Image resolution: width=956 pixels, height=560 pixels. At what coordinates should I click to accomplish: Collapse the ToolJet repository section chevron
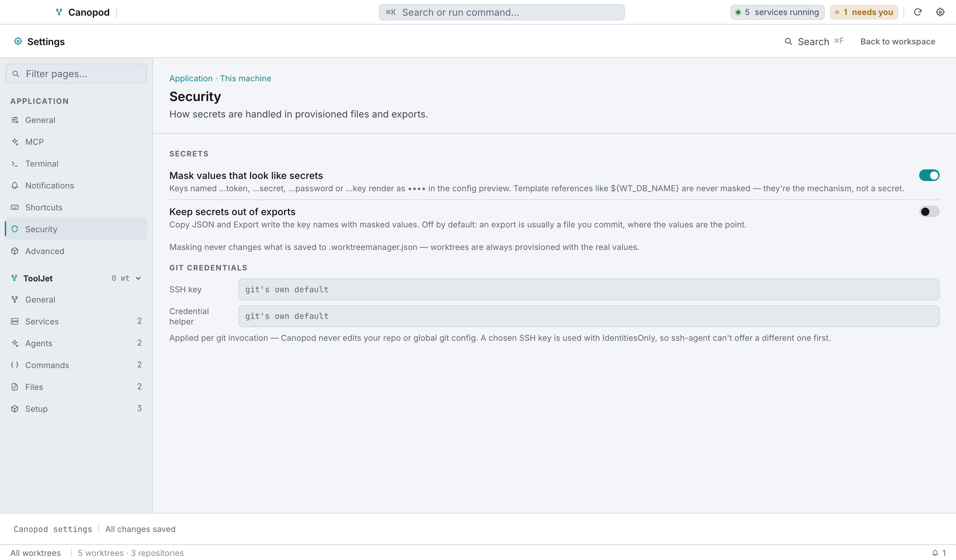139,278
